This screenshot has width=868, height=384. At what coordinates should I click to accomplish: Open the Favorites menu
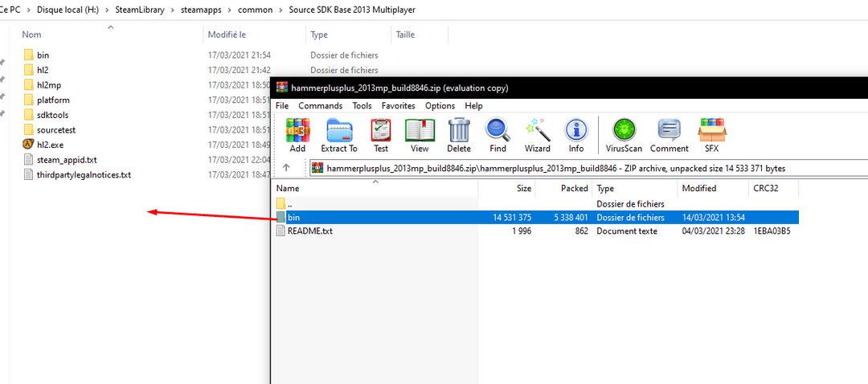point(399,106)
